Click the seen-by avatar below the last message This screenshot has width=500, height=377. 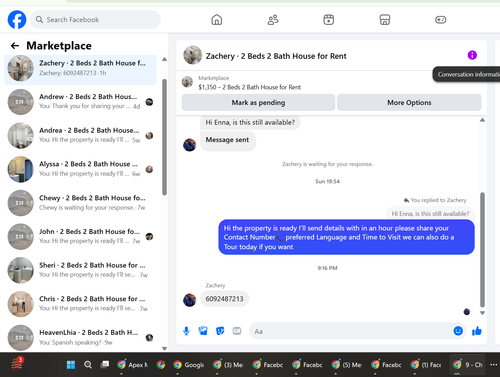point(467,312)
